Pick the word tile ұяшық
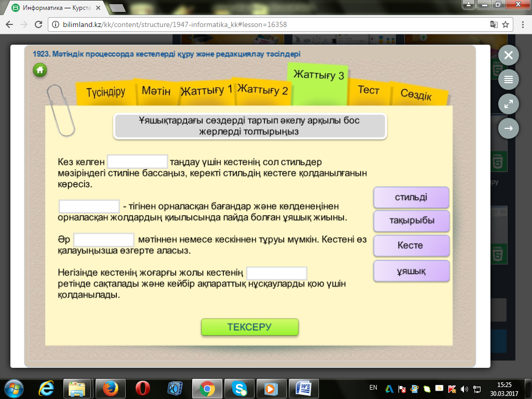 (411, 271)
